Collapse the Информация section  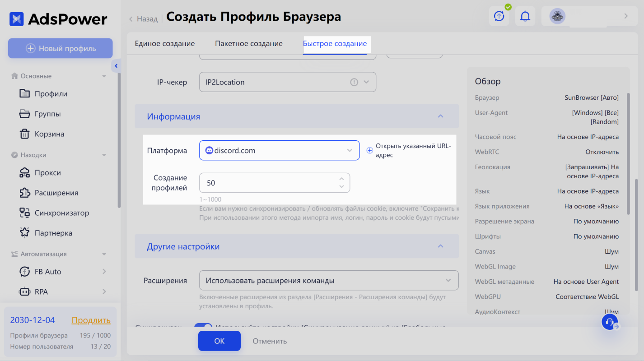click(441, 116)
